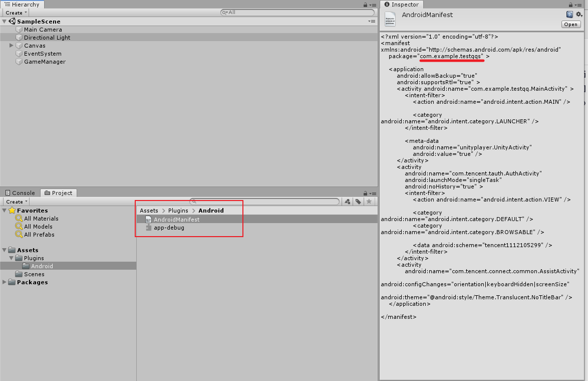588x381 pixels.
Task: Select the Assets folder in tree
Action: [x=28, y=250]
